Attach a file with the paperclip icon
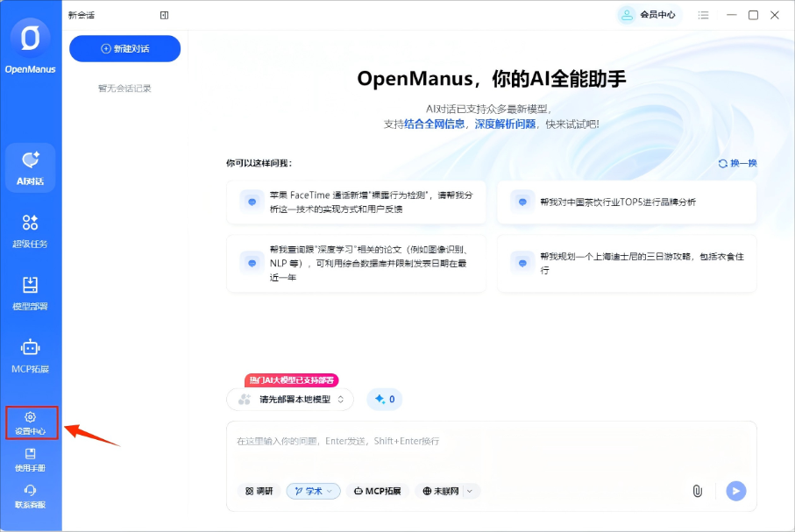Image resolution: width=795 pixels, height=532 pixels. click(x=698, y=492)
